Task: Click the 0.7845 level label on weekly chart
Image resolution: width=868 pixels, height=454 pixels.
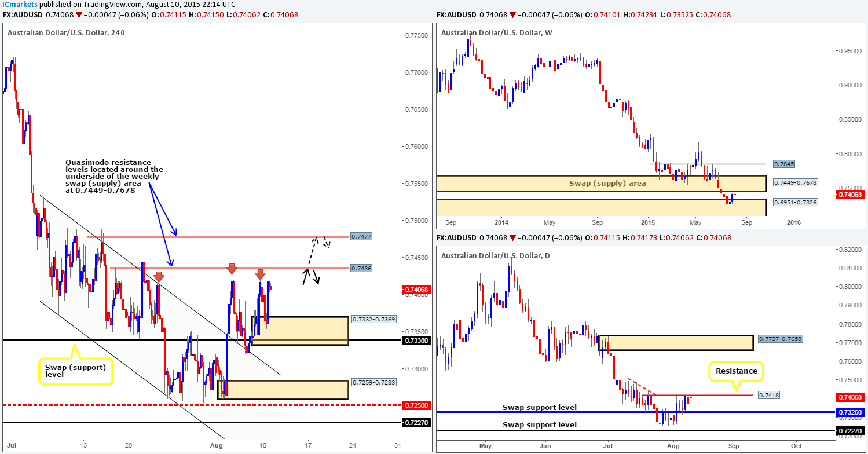Action: pos(783,164)
